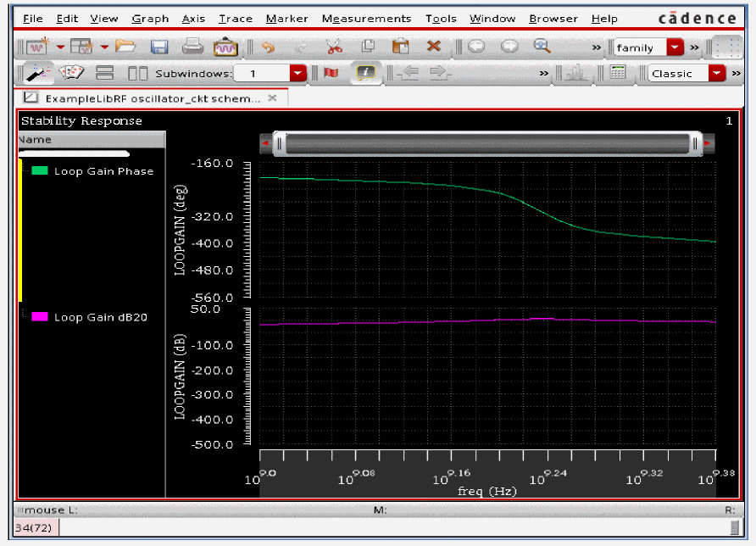The height and width of the screenshot is (546, 756).
Task: Click the Cut scissors icon
Action: pos(333,47)
